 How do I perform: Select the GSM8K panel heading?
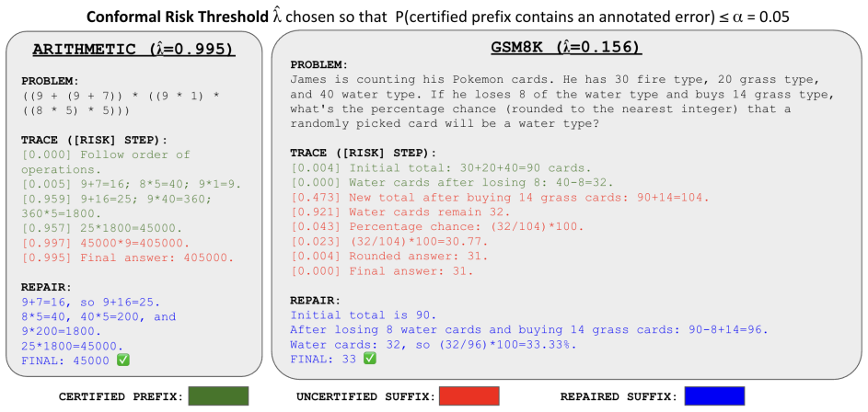[x=566, y=48]
